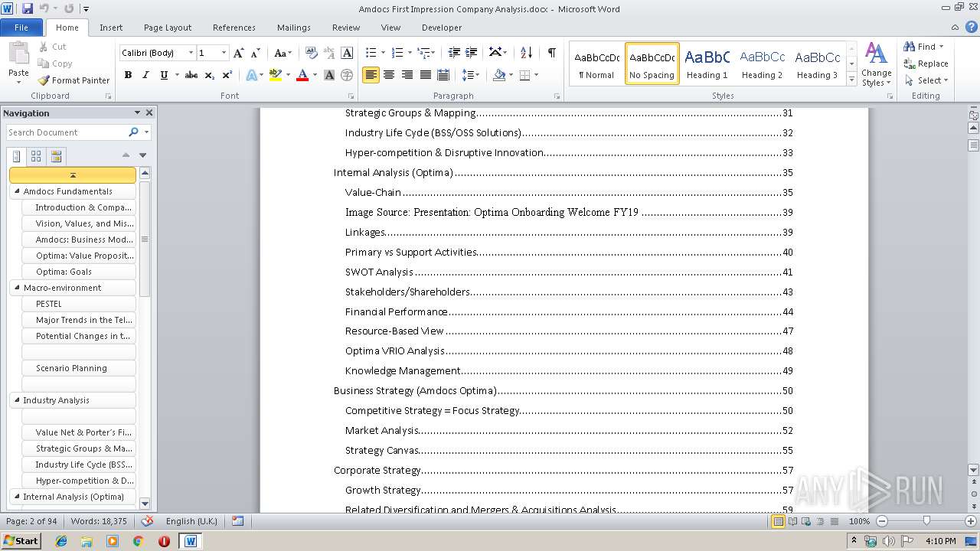Apply the Heading 2 style

click(x=762, y=63)
